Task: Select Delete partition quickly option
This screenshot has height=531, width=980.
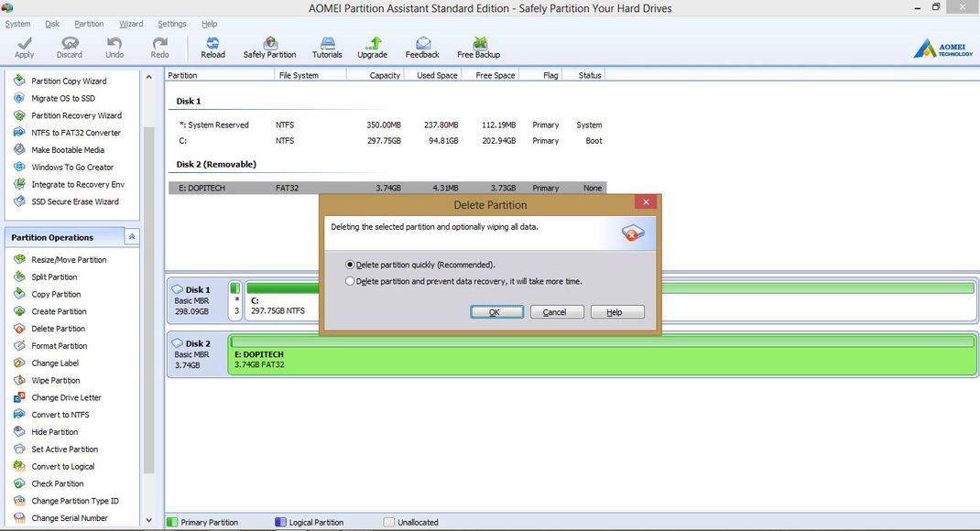Action: pyautogui.click(x=350, y=264)
